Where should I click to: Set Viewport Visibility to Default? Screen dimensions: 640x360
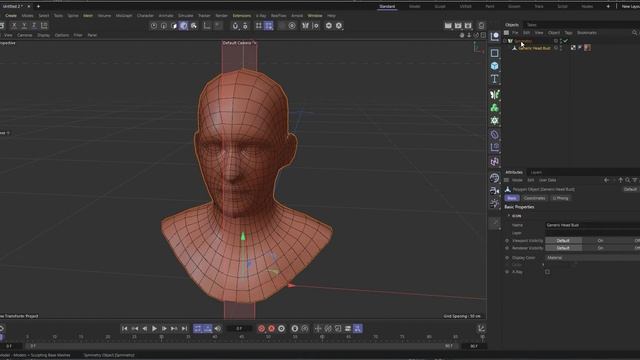pos(563,240)
